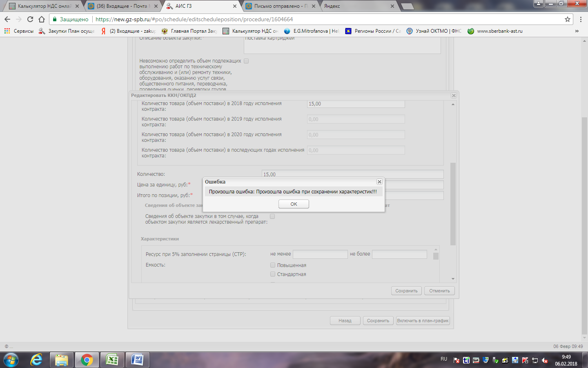Click the Назад button
The height and width of the screenshot is (368, 588).
pyautogui.click(x=345, y=321)
